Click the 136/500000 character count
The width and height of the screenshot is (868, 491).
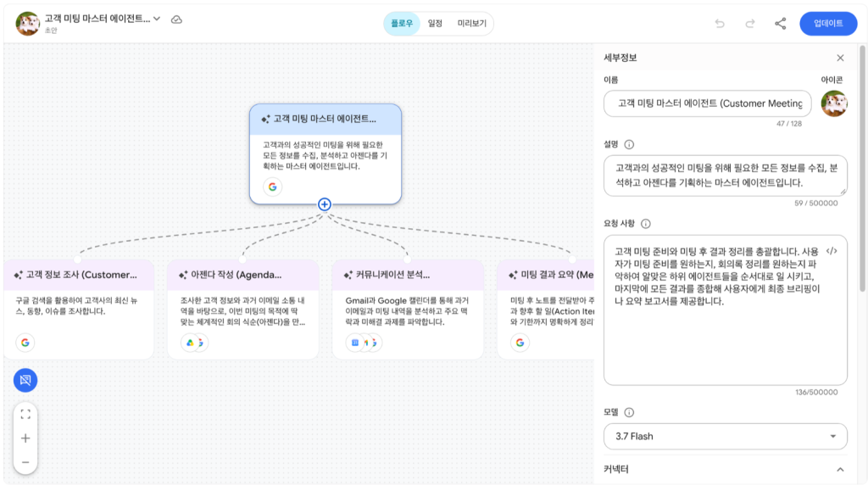[816, 392]
